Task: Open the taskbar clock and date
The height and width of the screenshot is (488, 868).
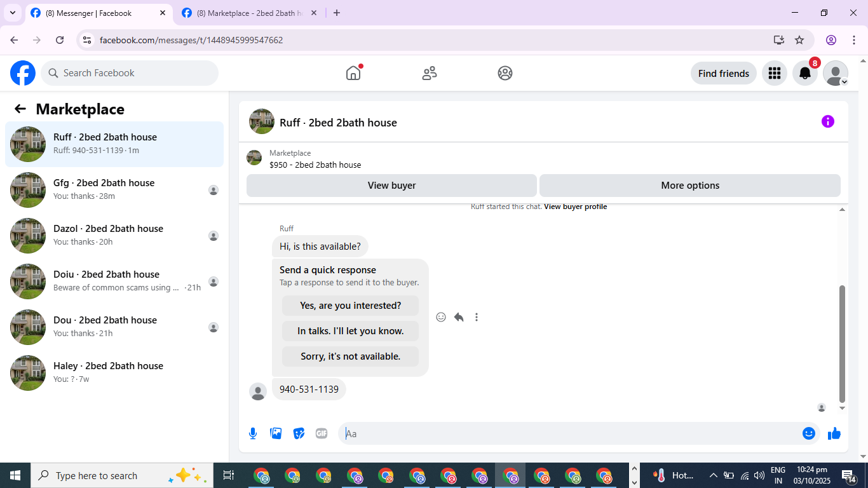Action: [x=811, y=475]
